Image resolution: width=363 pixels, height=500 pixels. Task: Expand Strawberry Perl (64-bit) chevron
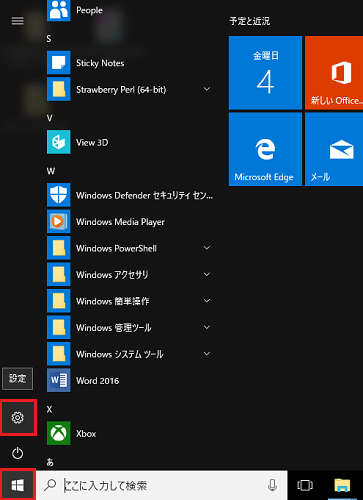pyautogui.click(x=207, y=89)
